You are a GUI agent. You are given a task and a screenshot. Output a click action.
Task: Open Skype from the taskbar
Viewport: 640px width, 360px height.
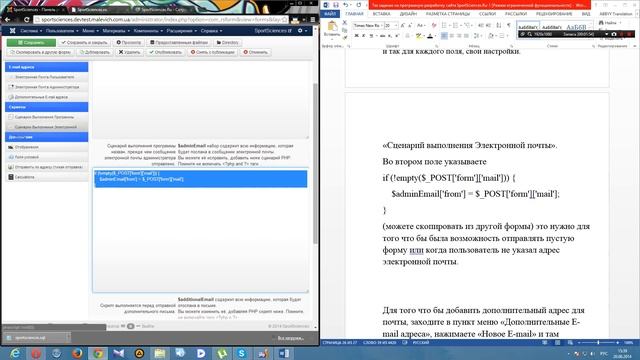[242, 353]
